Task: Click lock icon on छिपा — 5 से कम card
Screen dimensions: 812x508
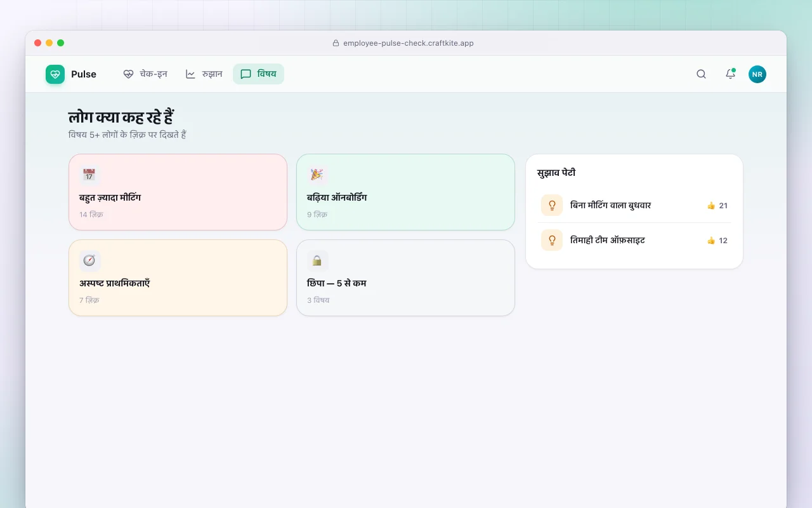Action: [x=317, y=260]
